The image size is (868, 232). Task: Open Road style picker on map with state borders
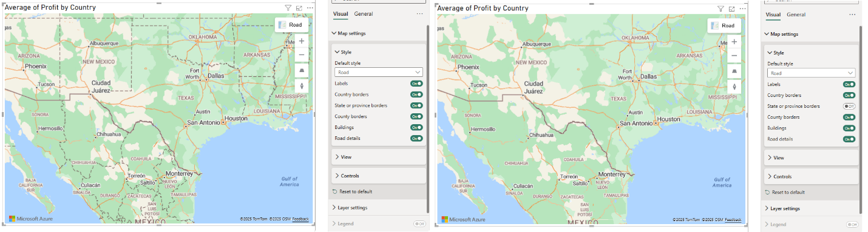tap(291, 25)
